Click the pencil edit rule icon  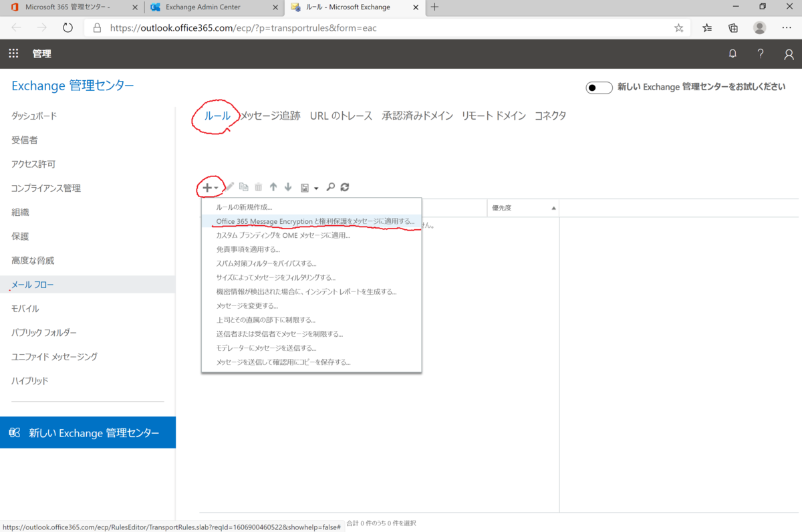[x=229, y=187]
